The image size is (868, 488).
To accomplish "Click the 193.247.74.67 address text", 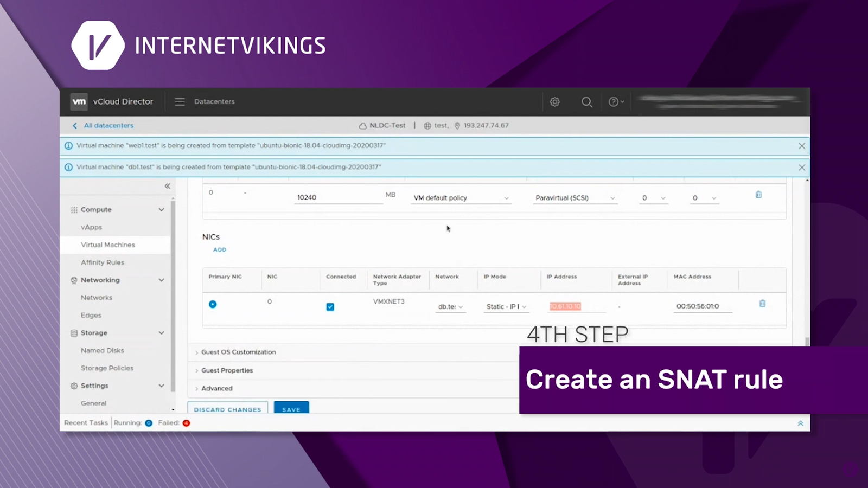I will click(x=486, y=125).
